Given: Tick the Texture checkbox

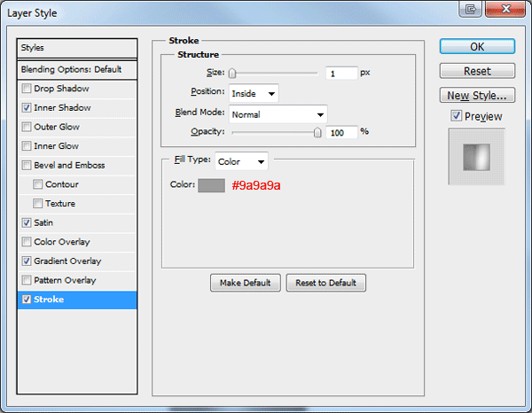Looking at the screenshot, I should (x=37, y=204).
